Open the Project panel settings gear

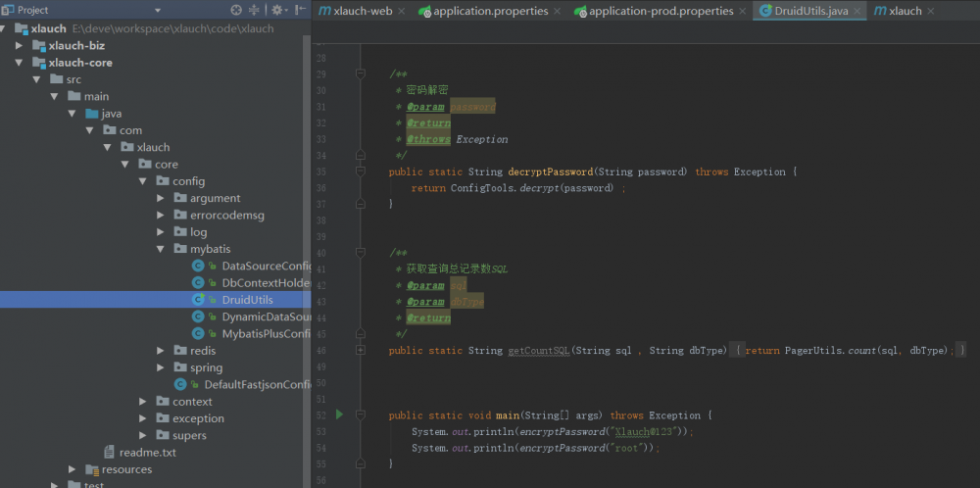[x=277, y=10]
